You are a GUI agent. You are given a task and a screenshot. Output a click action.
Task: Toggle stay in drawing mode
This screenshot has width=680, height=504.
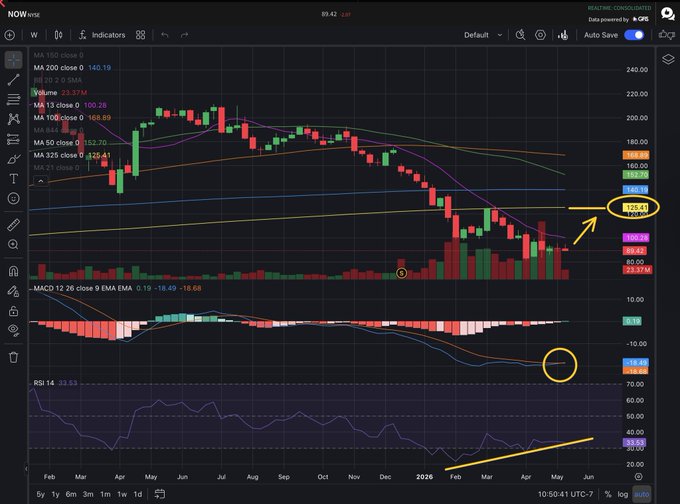coord(13,291)
